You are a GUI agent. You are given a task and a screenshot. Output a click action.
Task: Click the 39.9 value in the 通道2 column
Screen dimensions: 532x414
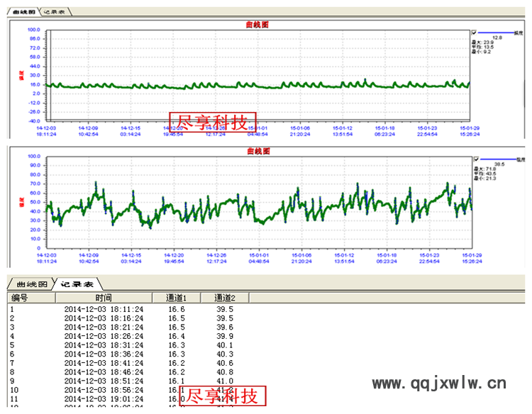pyautogui.click(x=225, y=336)
